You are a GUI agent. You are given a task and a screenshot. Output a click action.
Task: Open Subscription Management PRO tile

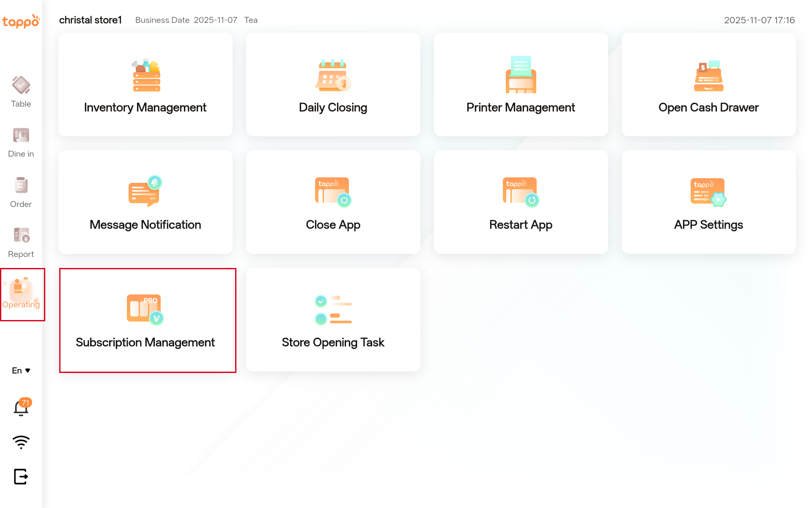145,320
